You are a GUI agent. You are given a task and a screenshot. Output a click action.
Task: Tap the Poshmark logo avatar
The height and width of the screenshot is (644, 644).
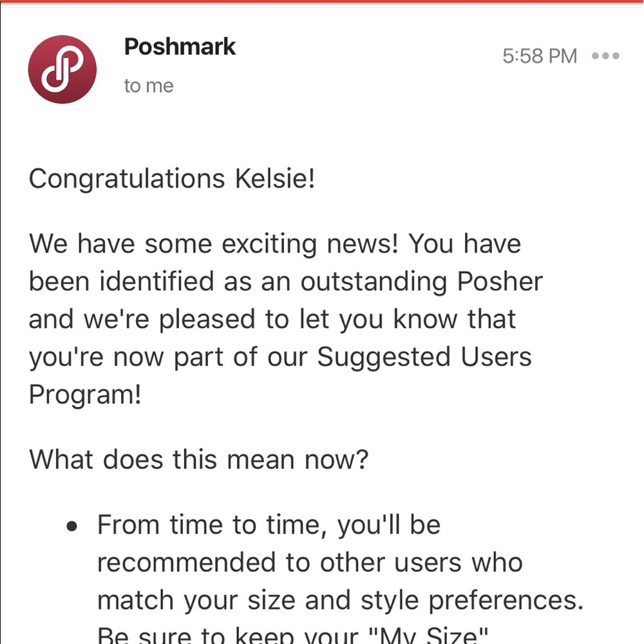point(62,70)
